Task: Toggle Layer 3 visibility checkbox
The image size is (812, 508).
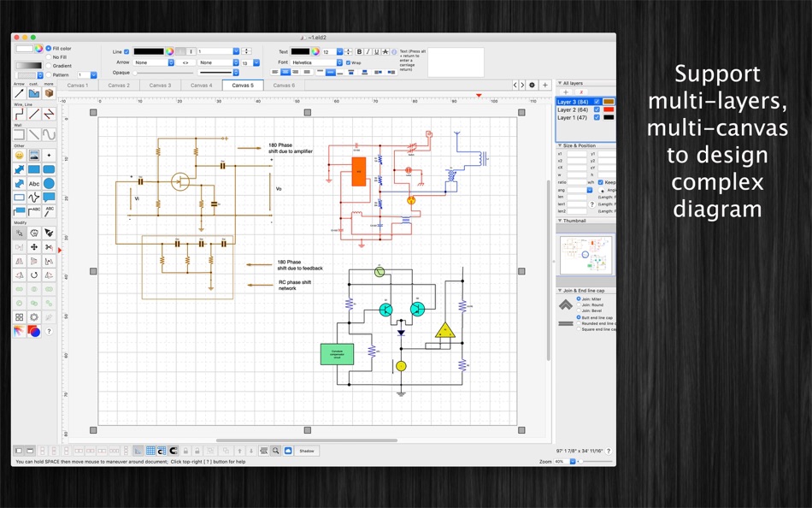Action: tap(597, 102)
